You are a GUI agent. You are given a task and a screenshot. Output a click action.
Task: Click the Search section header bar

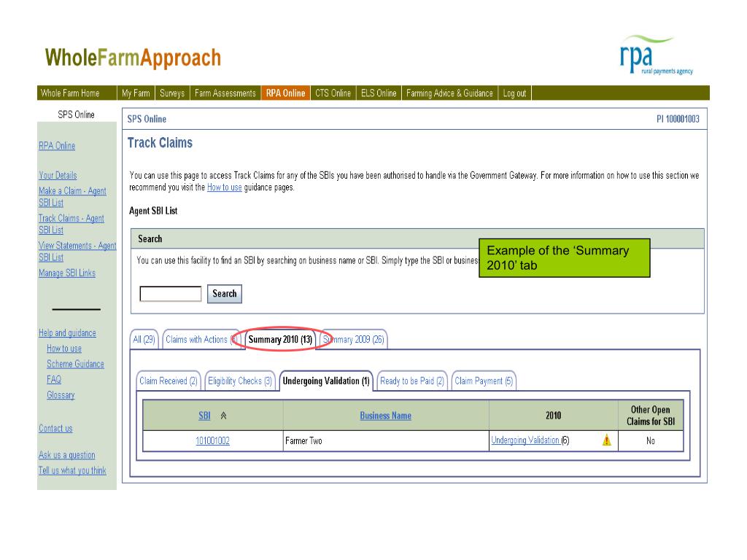click(417, 238)
